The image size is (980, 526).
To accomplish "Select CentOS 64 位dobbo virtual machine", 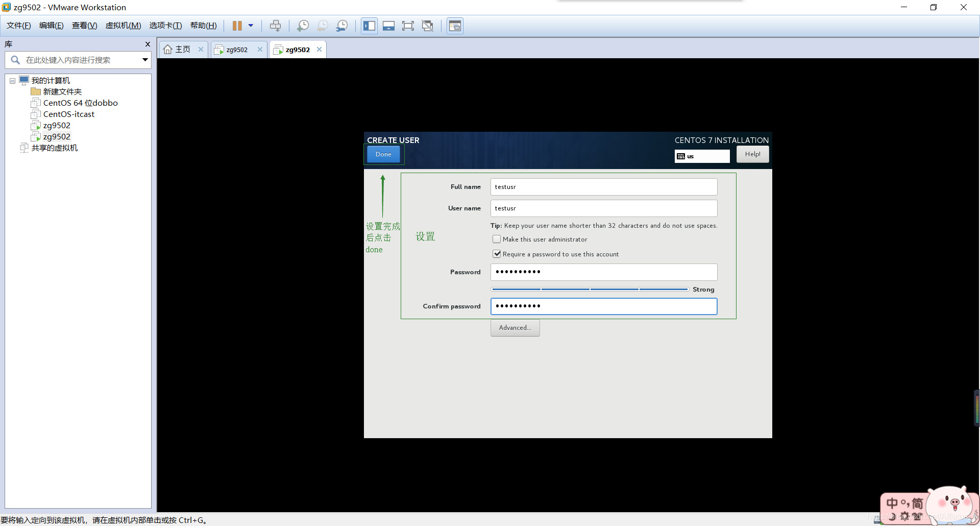I will [x=80, y=103].
